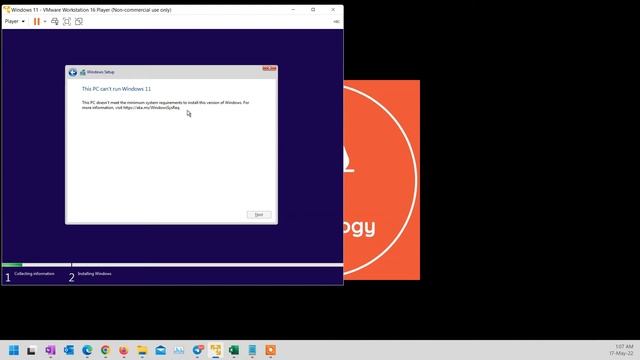Send Ctrl+Alt+Del to the virtual machine
Screen dimensions: 640x360
[x=55, y=22]
